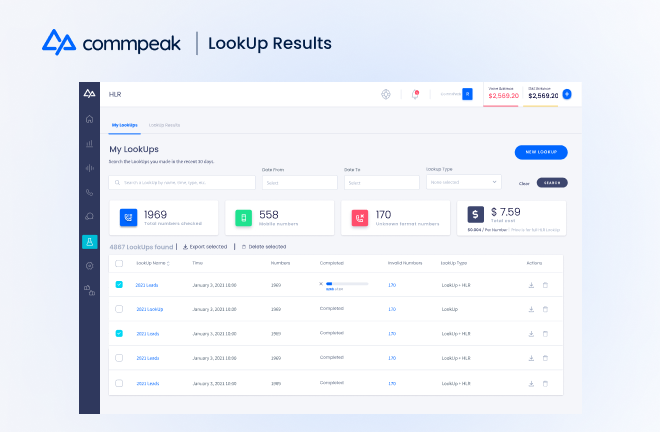Image resolution: width=660 pixels, height=432 pixels.
Task: Open the Home icon in the sidebar
Action: pyautogui.click(x=89, y=119)
